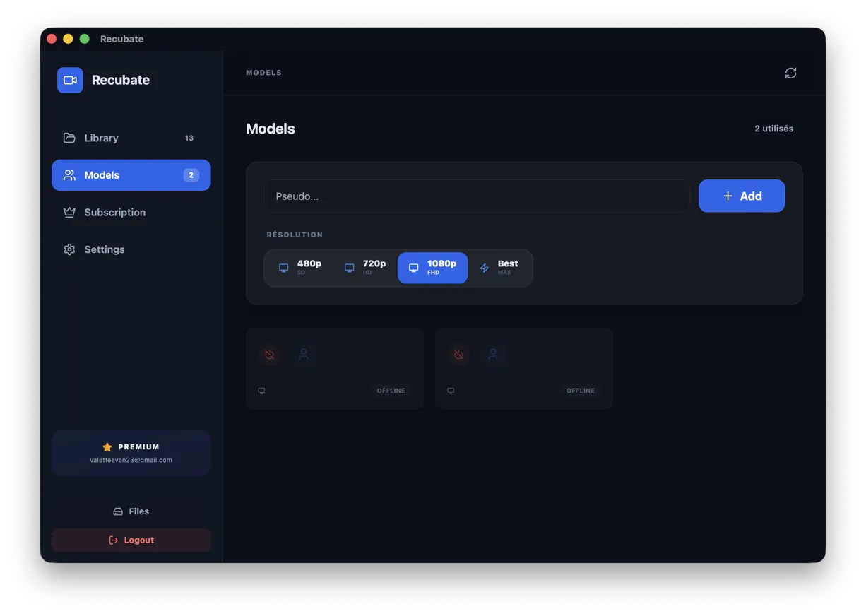Click the Logout button
Viewport: 866px width, 616px height.
point(131,540)
